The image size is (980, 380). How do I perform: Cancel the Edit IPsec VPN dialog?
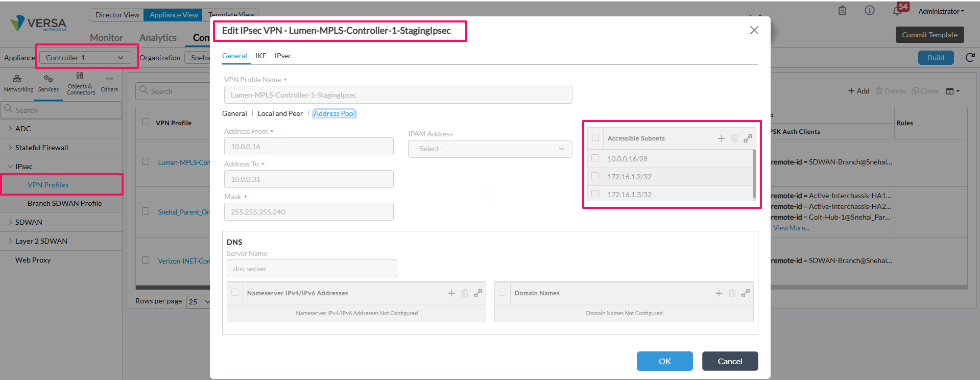[730, 361]
